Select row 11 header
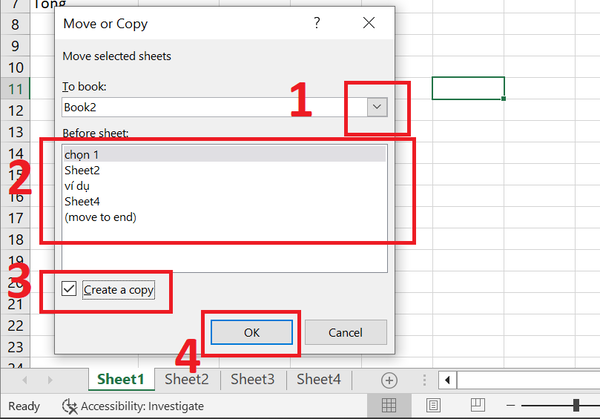The image size is (600, 419). (x=15, y=89)
